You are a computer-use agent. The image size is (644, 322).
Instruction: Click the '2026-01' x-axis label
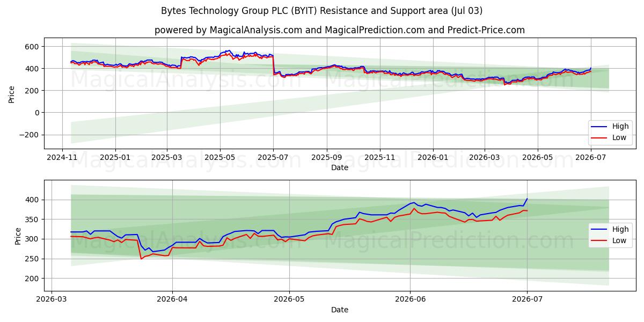click(x=433, y=157)
